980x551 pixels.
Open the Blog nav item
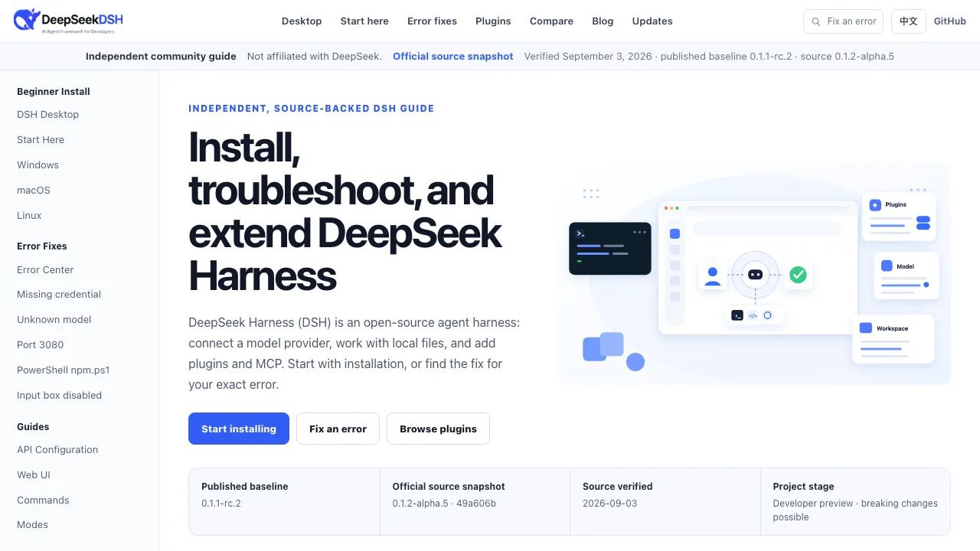(603, 21)
